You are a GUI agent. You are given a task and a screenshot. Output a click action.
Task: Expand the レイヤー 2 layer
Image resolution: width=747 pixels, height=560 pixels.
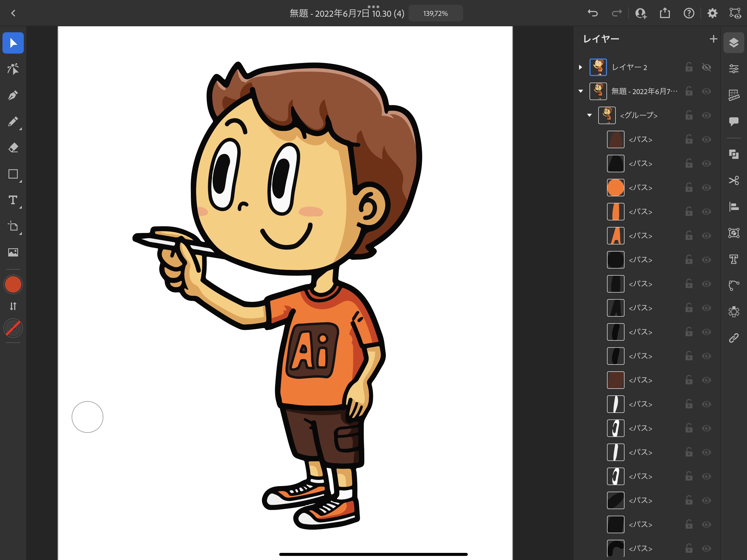(580, 67)
